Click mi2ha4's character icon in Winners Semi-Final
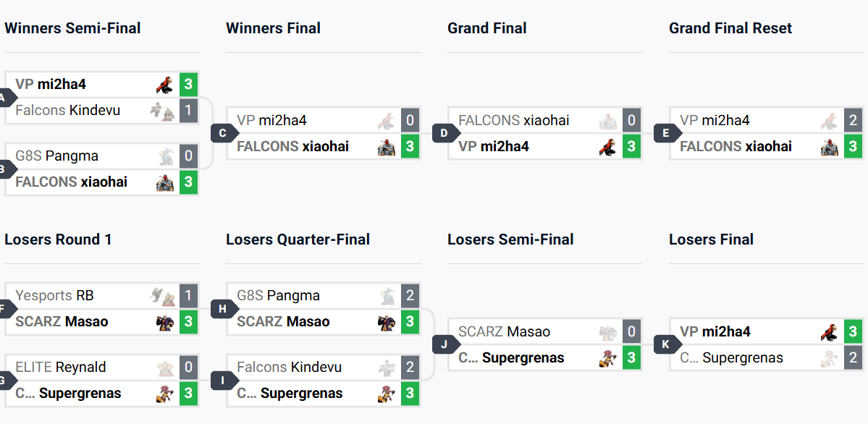This screenshot has height=424, width=868. [x=164, y=85]
